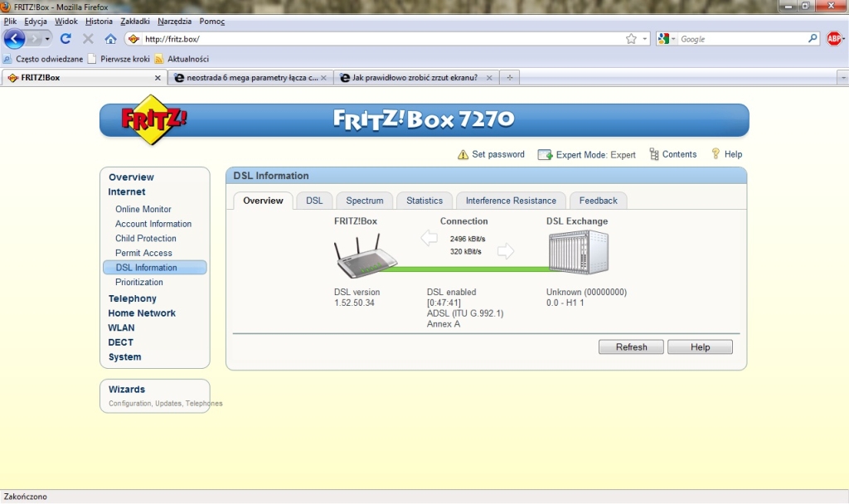Click the Refresh button

[631, 347]
